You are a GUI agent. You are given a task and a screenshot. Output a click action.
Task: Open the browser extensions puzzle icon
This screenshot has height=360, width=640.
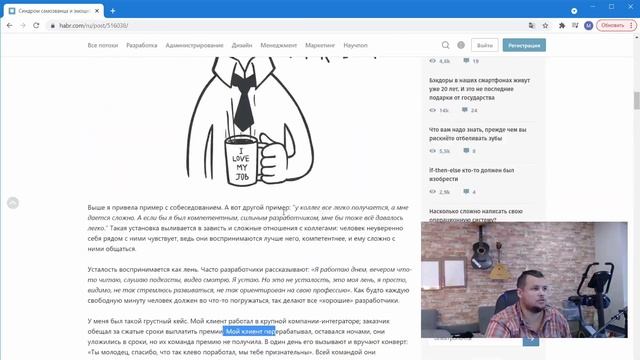click(x=562, y=25)
